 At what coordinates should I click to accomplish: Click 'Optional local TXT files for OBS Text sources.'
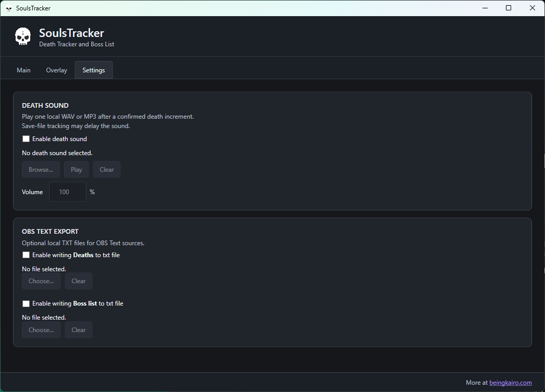[83, 243]
